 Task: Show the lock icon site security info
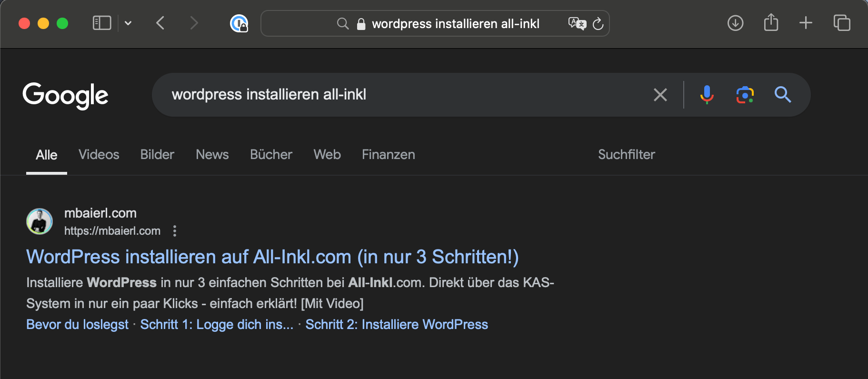pos(361,24)
